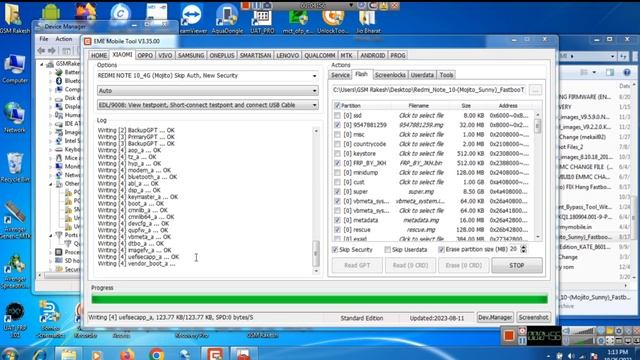640x360 pixels.
Task: Expand the Bluetooth node in Device Manager
Action: (51, 81)
